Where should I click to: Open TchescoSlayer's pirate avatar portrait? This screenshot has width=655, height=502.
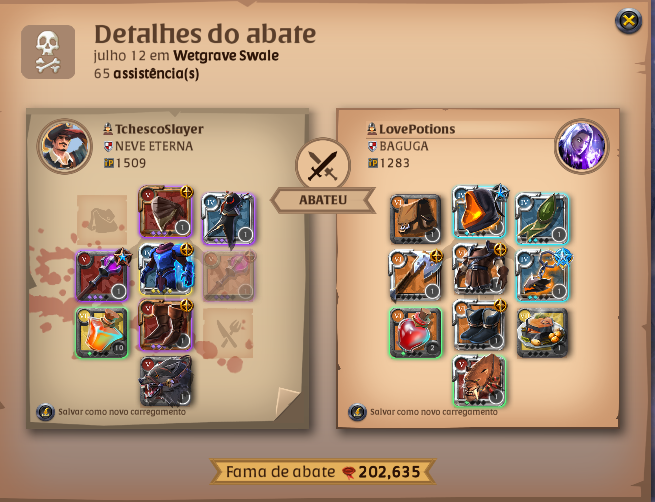(64, 146)
